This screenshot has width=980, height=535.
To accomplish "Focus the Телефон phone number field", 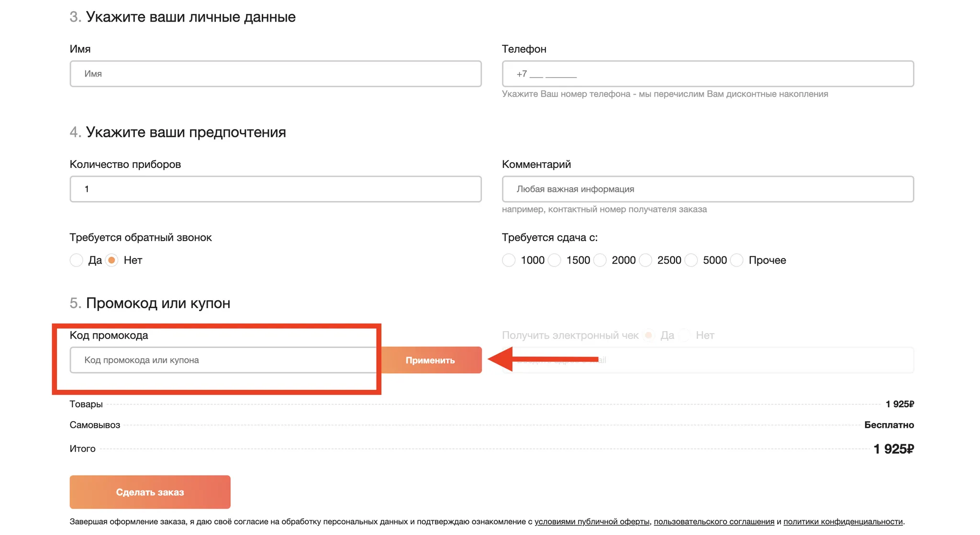I will coord(708,74).
